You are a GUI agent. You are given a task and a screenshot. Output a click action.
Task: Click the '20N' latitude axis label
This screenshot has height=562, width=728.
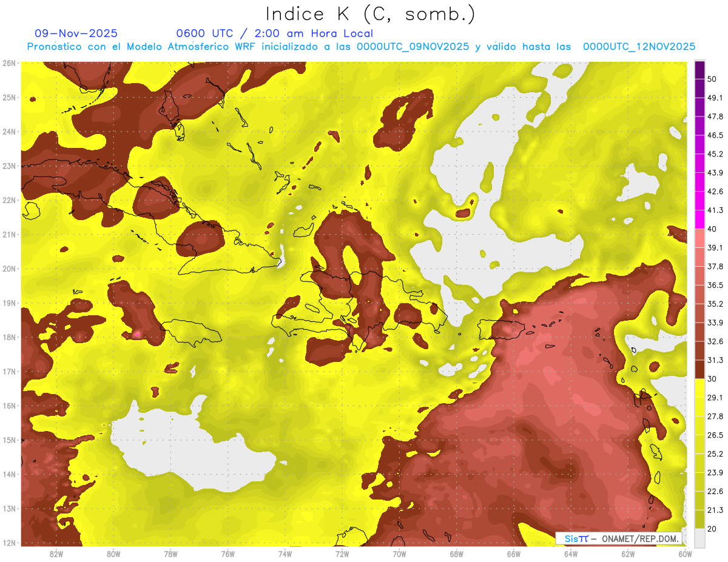9,269
